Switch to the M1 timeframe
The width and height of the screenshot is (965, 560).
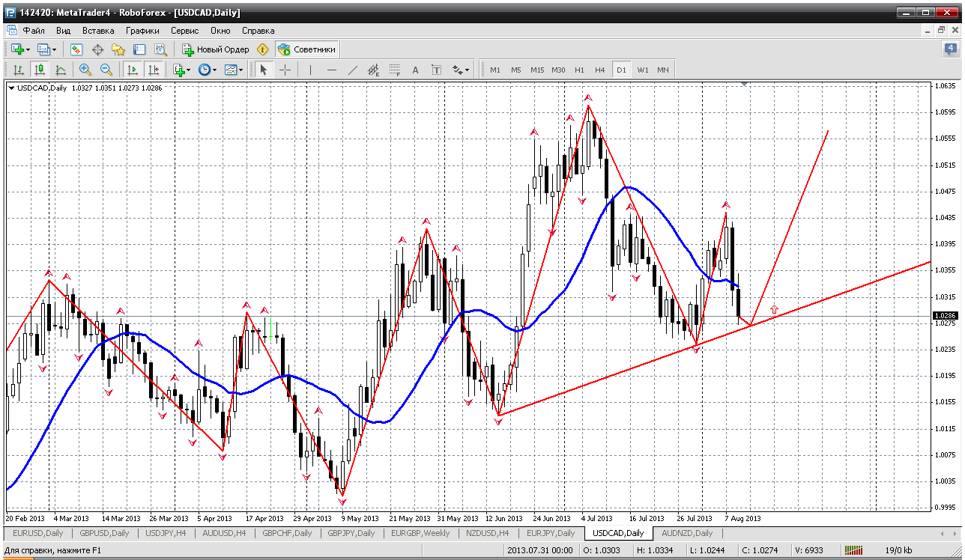(x=495, y=70)
